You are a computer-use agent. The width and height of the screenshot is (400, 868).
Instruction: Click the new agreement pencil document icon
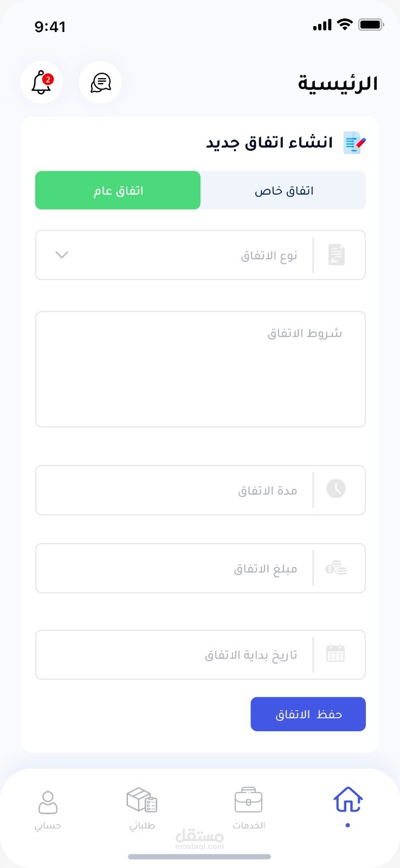(x=354, y=143)
